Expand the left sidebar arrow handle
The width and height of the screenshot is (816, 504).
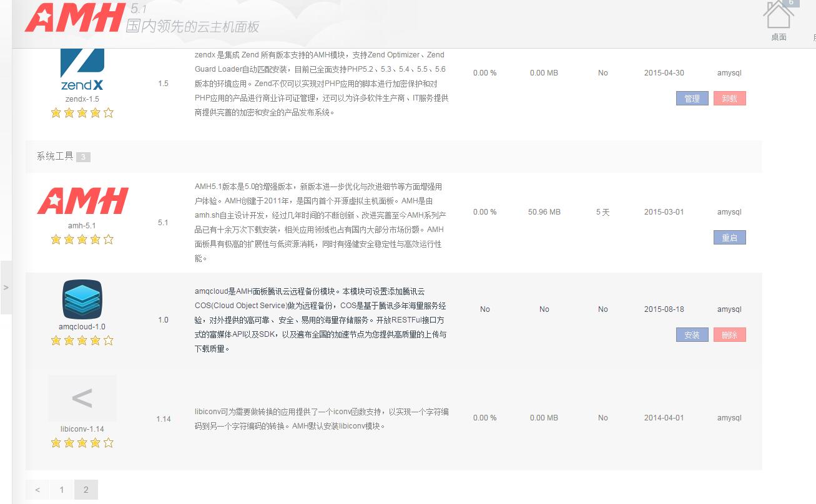coord(6,288)
